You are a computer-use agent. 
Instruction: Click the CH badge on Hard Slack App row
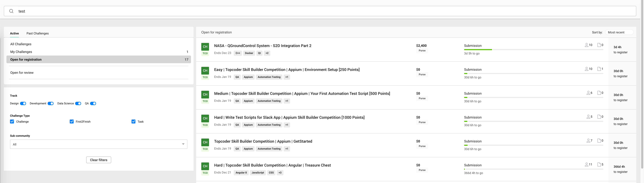pos(205,118)
